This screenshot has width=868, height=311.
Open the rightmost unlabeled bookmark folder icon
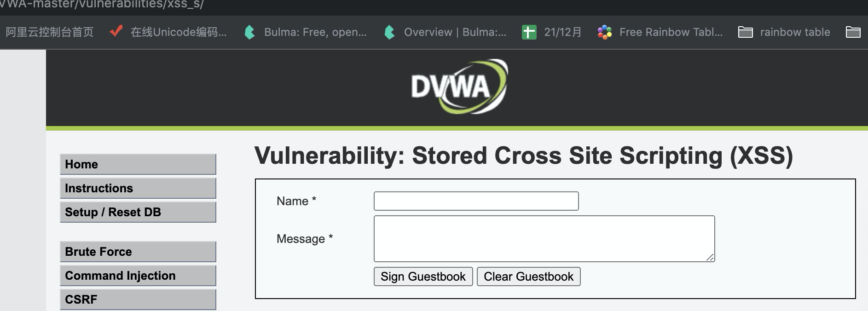click(853, 32)
